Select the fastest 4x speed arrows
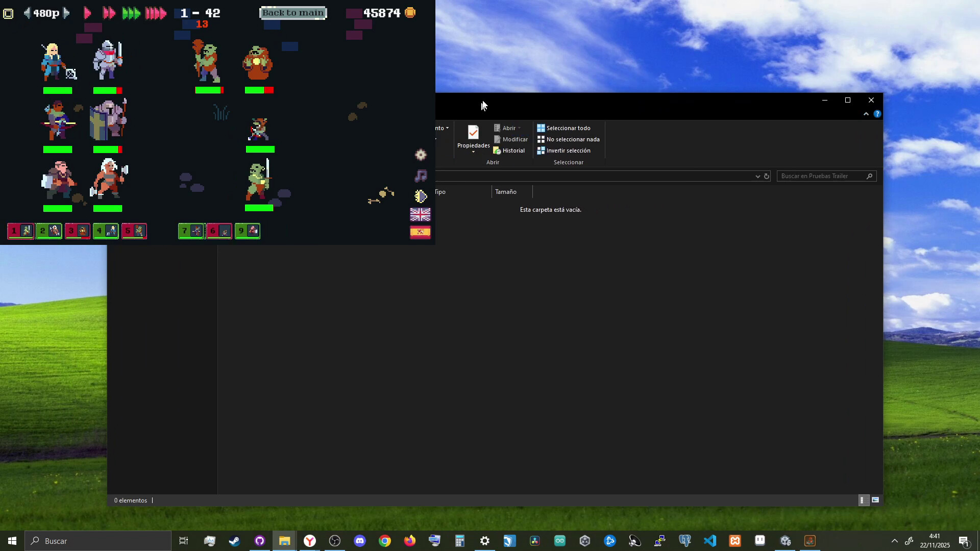The width and height of the screenshot is (980, 551). click(x=156, y=13)
